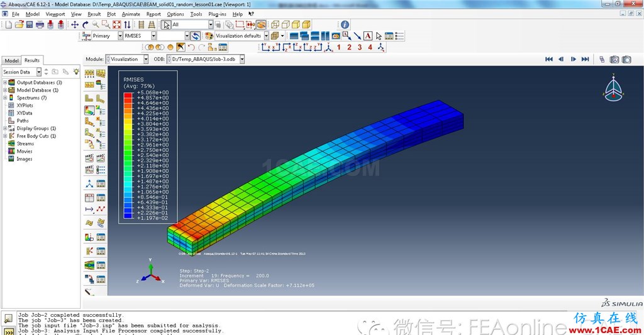
Task: Click the 3D view compass triad
Action: coord(614,88)
